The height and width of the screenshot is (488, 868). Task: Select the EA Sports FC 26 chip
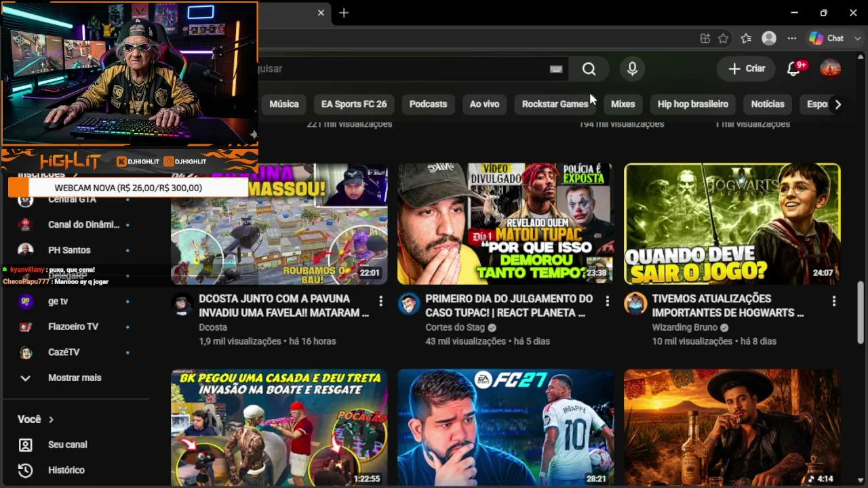354,104
